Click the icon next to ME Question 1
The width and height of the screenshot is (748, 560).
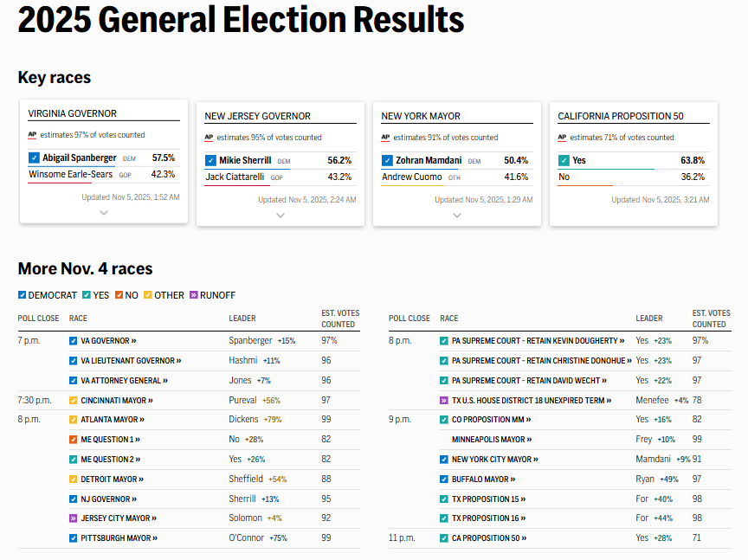[73, 440]
